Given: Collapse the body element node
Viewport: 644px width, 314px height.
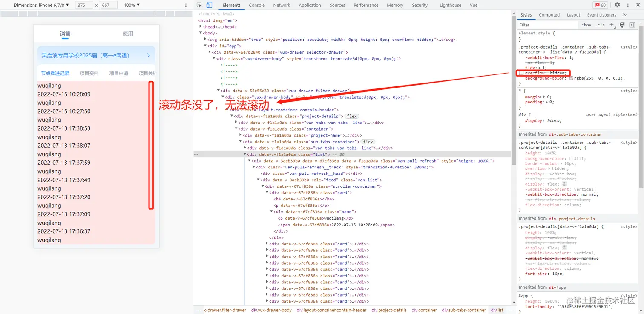Looking at the screenshot, I should (x=201, y=33).
